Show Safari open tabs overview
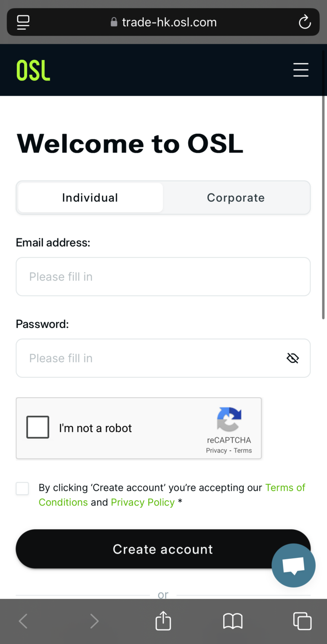 coord(302,621)
